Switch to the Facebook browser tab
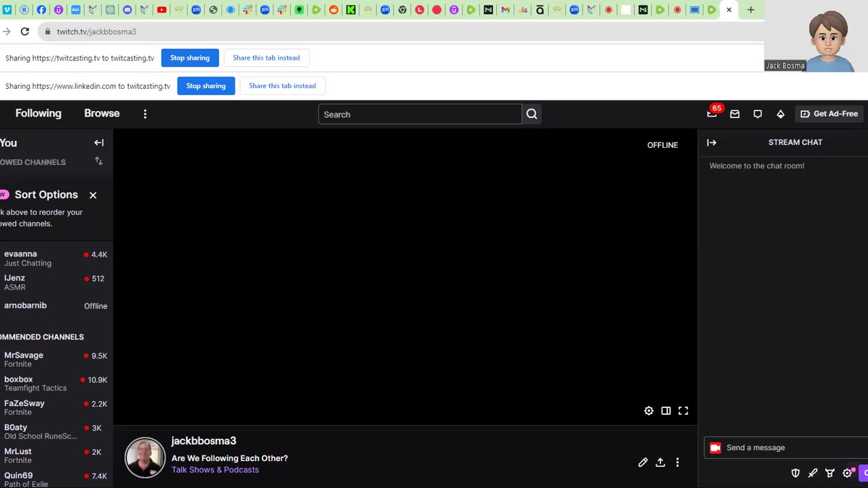Image resolution: width=868 pixels, height=488 pixels. pos(41,9)
